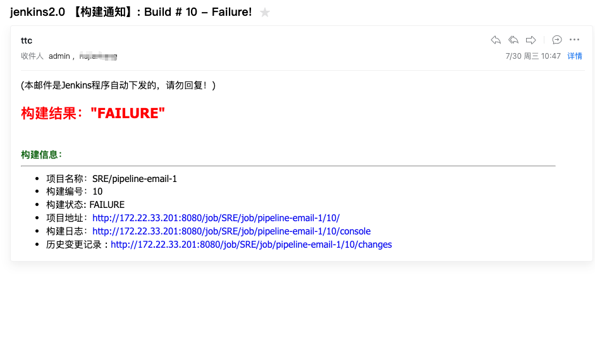Image resolution: width=595 pixels, height=364 pixels.
Task: Click the red 构建结果 FAILURE heading
Action: pyautogui.click(x=93, y=113)
